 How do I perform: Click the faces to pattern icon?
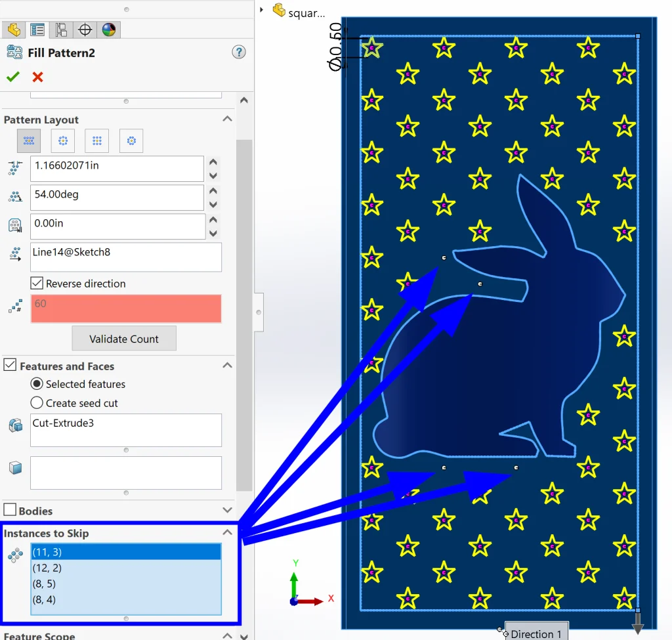pos(16,467)
